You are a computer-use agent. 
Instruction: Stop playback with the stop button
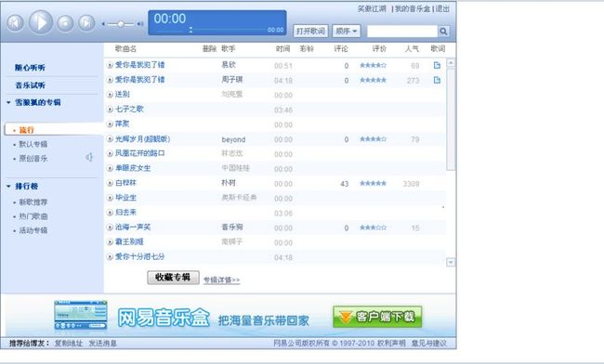[65, 23]
